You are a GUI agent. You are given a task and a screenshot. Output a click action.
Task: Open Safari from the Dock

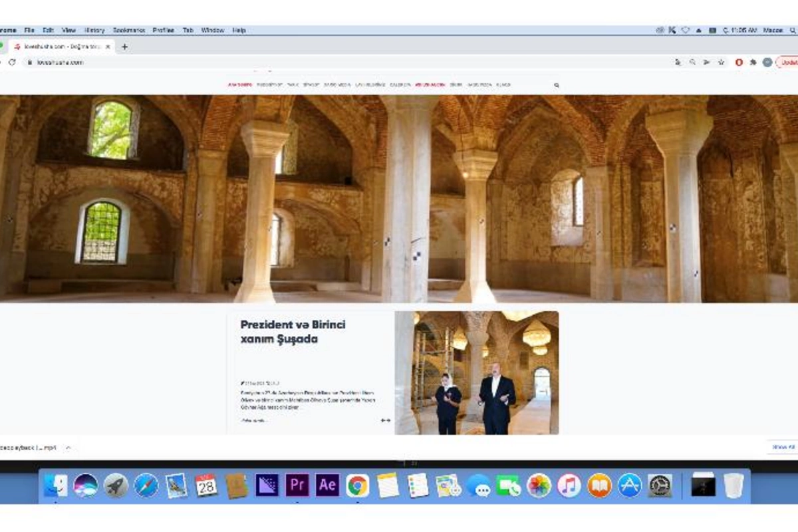pyautogui.click(x=146, y=485)
